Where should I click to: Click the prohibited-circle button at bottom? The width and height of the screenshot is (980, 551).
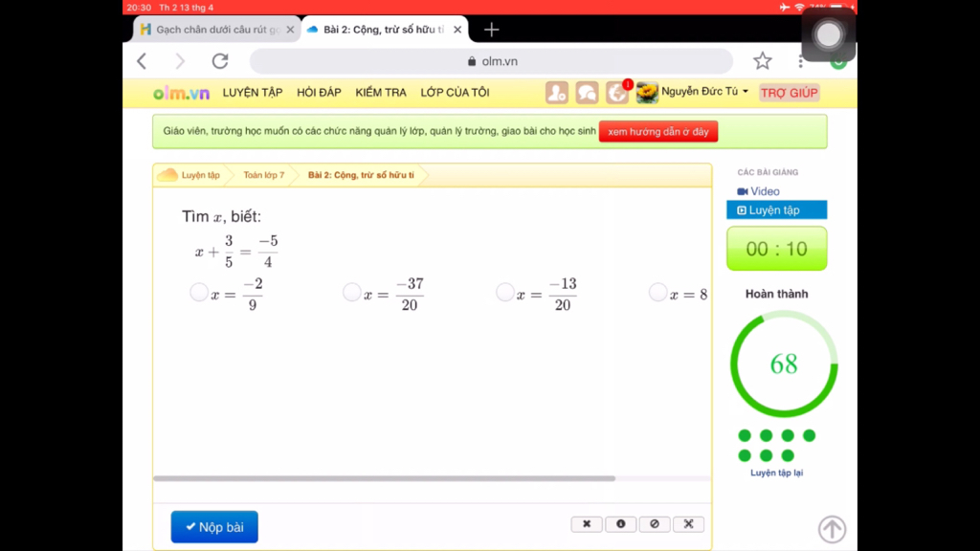[655, 524]
